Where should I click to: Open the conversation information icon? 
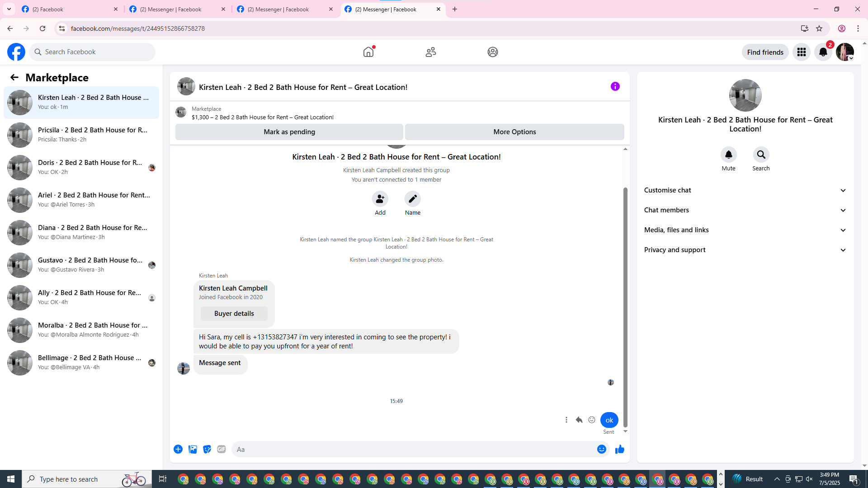point(615,86)
